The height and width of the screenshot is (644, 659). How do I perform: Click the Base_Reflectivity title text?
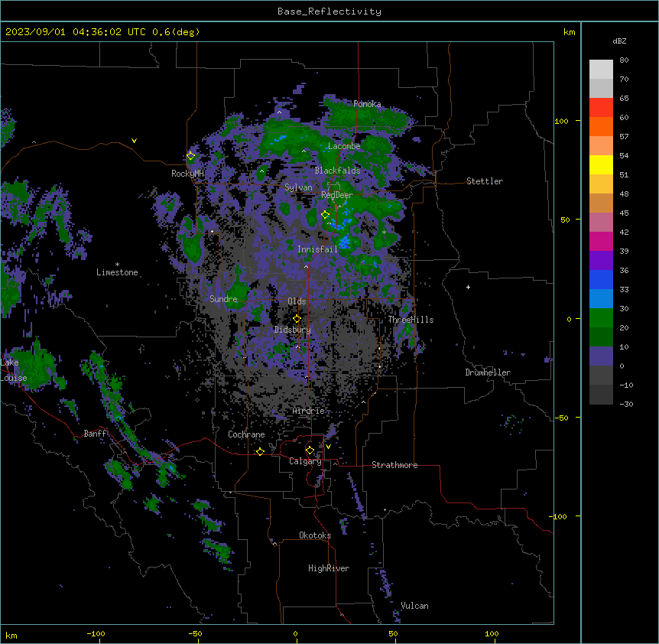[329, 11]
